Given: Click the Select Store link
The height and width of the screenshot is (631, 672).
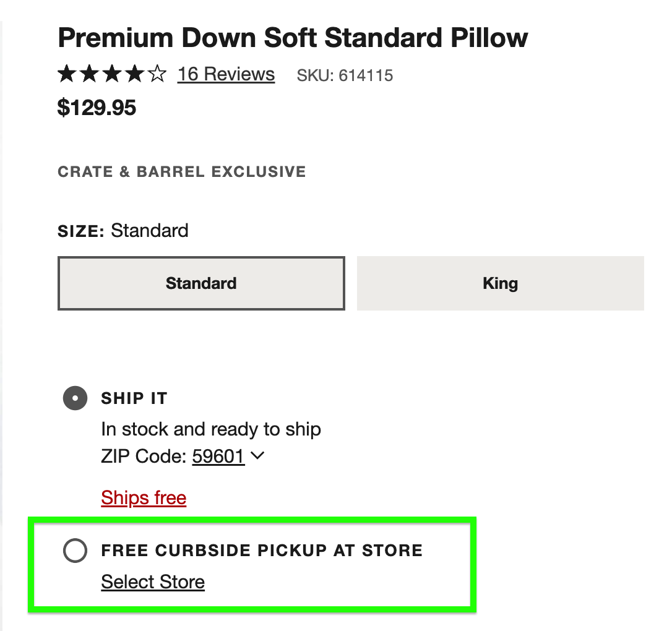Looking at the screenshot, I should coord(153,582).
